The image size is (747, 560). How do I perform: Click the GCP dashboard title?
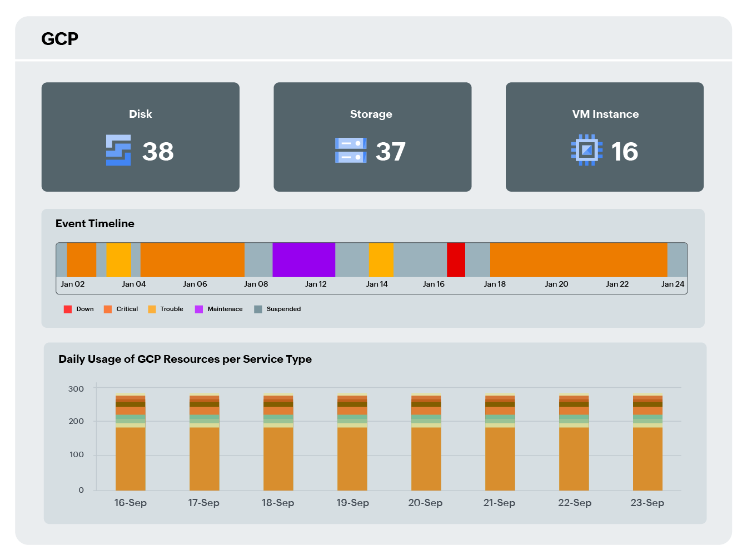[x=60, y=38]
